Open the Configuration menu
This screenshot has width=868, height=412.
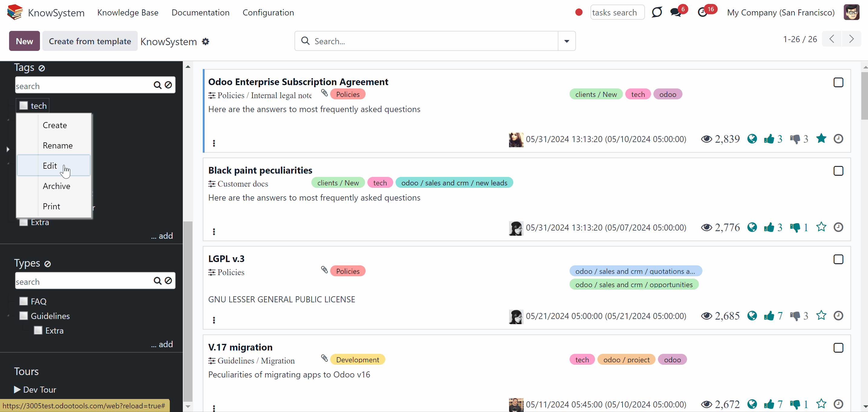pyautogui.click(x=268, y=12)
